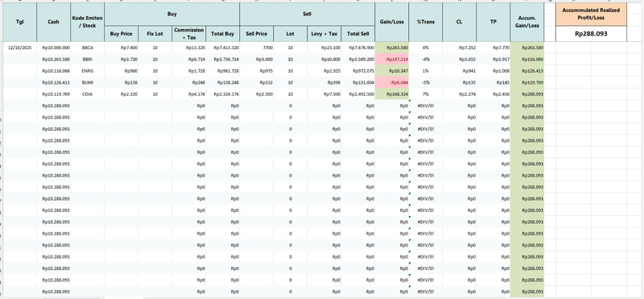The image size is (644, 299).
Task: Select the ENRG stock code cell
Action: click(x=87, y=71)
